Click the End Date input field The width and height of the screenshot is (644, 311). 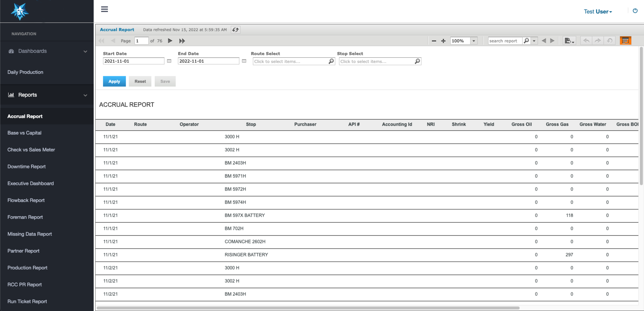pos(208,61)
